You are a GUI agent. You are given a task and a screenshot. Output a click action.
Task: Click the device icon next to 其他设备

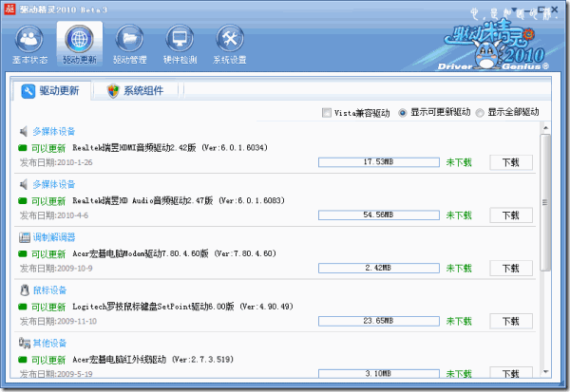click(x=25, y=343)
